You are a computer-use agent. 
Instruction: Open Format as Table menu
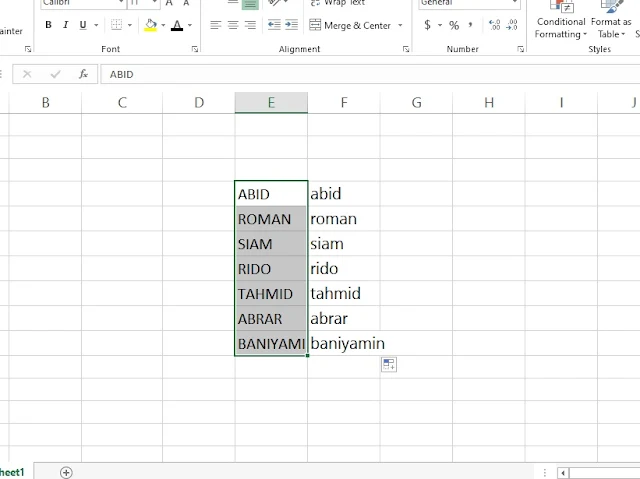pyautogui.click(x=611, y=20)
